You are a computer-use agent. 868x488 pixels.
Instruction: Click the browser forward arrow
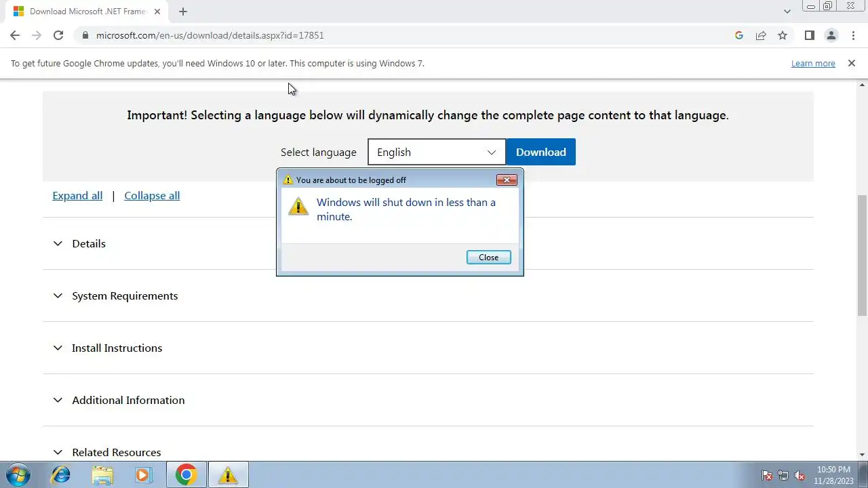37,35
